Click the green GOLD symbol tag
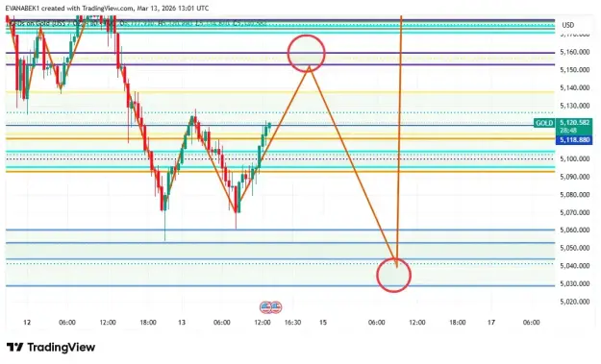Screen dimensions: 601x364 [544, 123]
